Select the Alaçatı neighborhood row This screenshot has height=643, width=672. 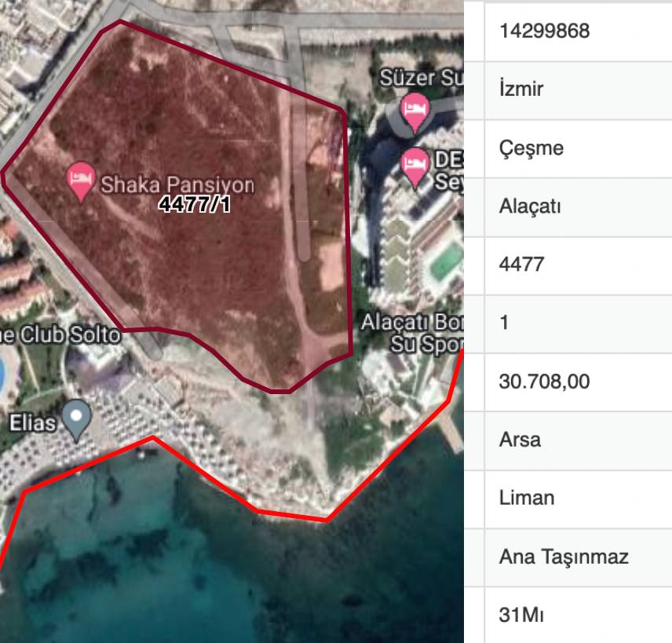(x=578, y=207)
